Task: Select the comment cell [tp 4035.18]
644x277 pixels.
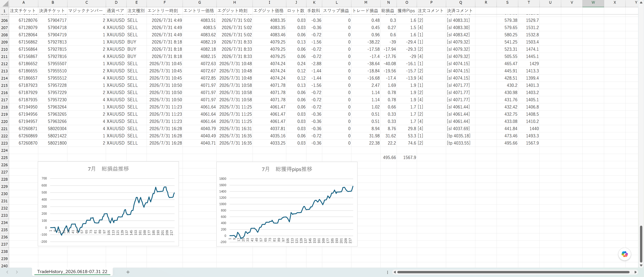Action: [461, 136]
